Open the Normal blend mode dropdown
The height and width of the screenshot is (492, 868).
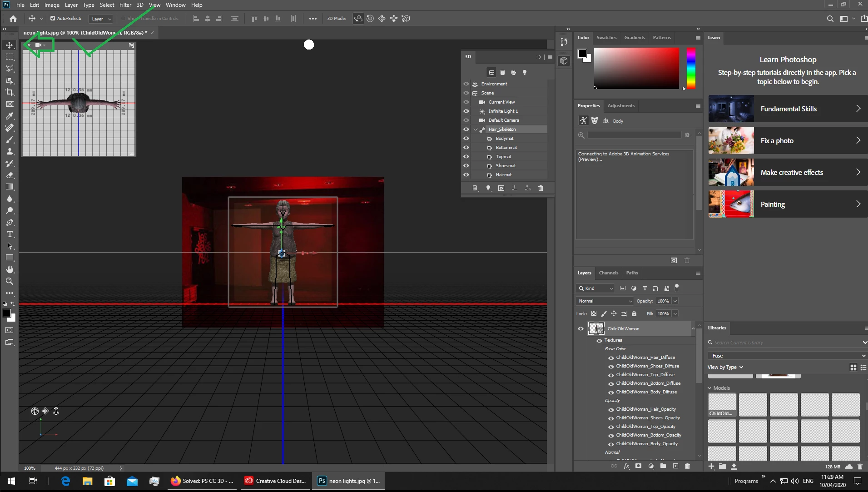(604, 301)
